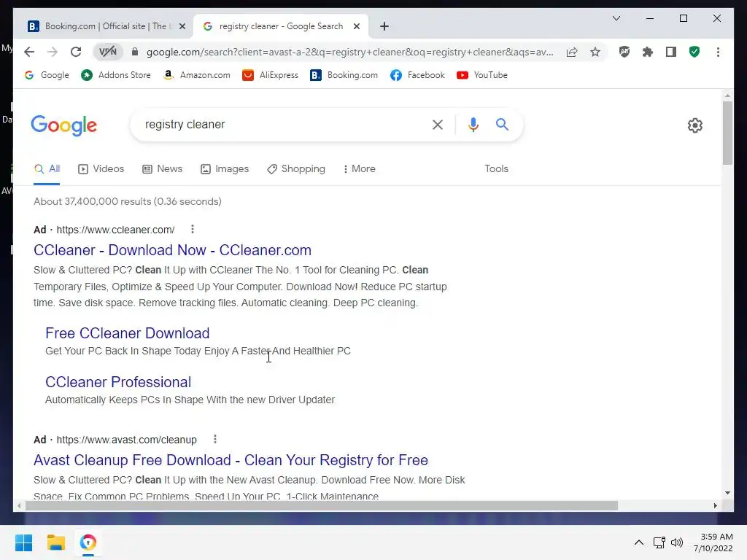Open the Booking.com bookmark
Screen dimensions: 747x560
tap(344, 75)
